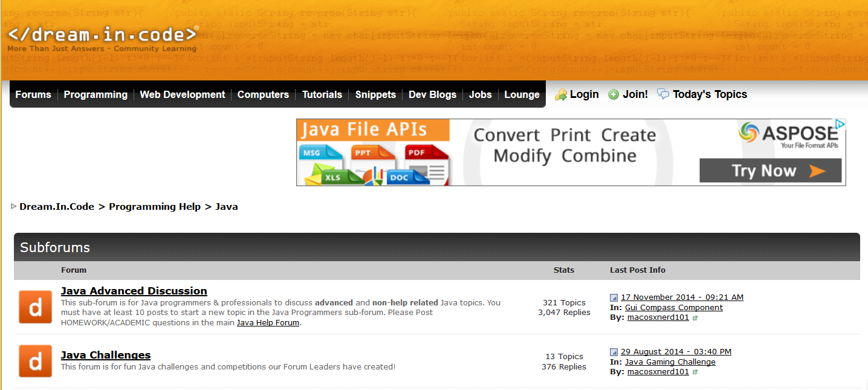Click profile icon after macosxnerd101 in Java Challenges row

(695, 372)
